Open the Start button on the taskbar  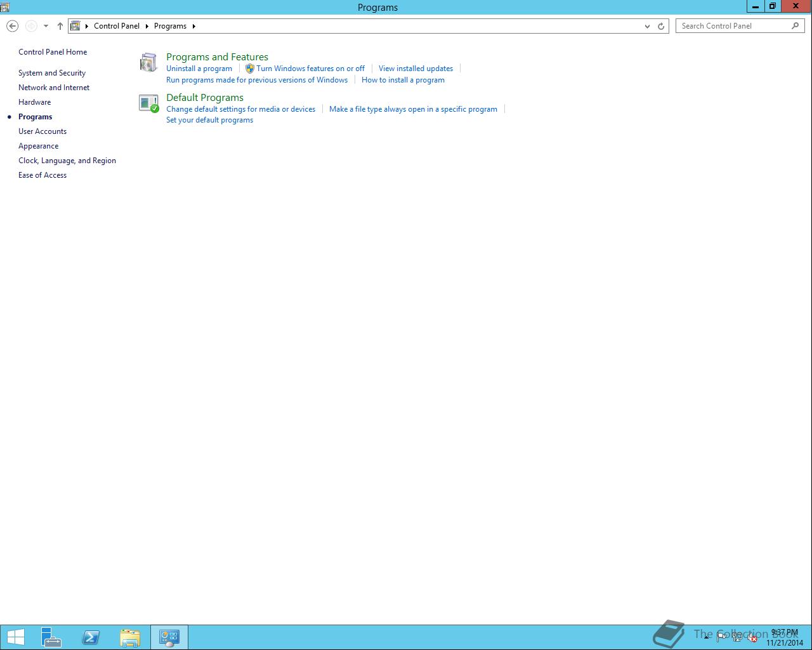coord(15,637)
